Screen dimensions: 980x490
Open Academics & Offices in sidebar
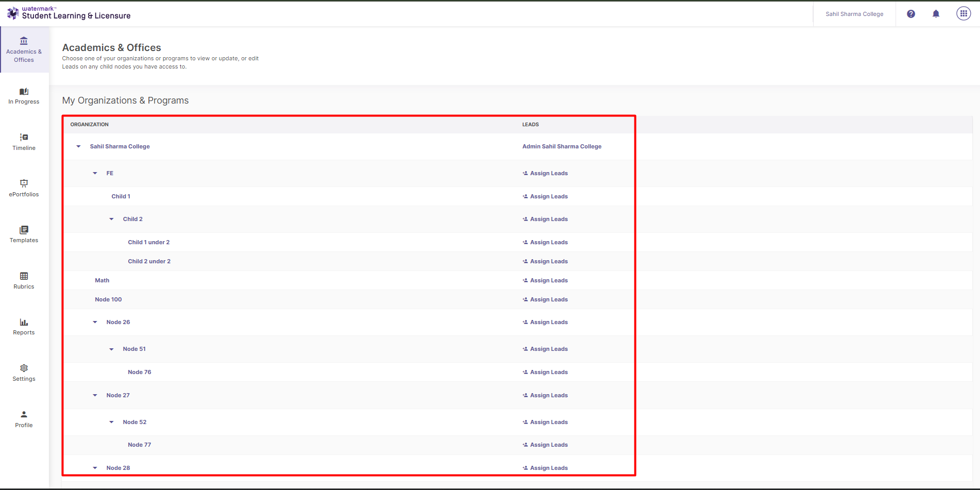(24, 49)
